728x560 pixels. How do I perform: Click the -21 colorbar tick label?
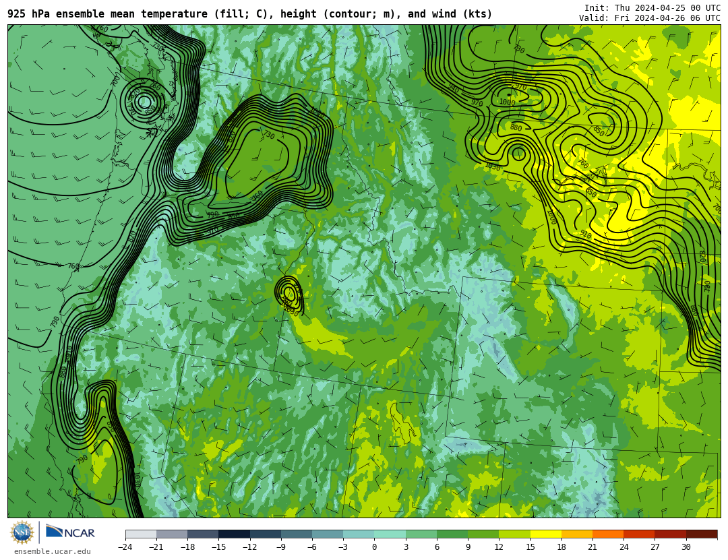156,547
